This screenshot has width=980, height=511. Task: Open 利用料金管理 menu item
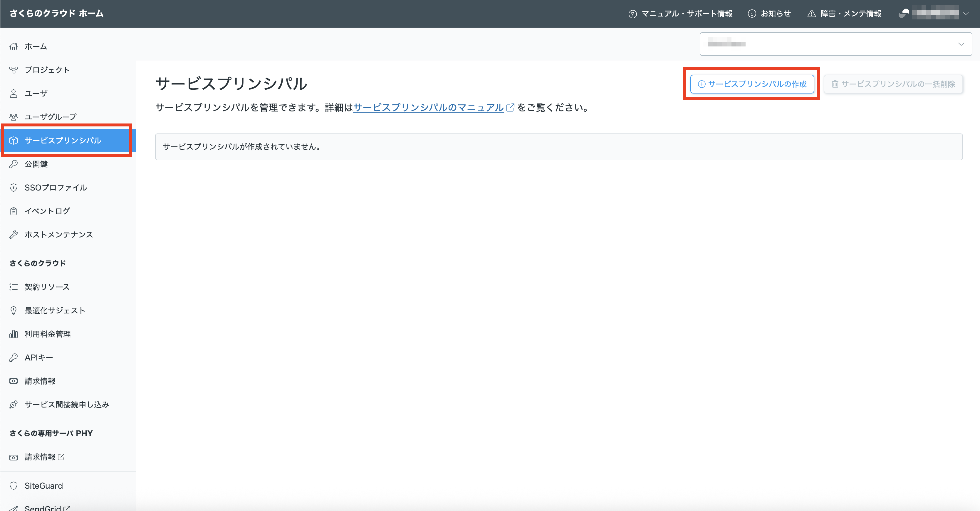[68, 334]
